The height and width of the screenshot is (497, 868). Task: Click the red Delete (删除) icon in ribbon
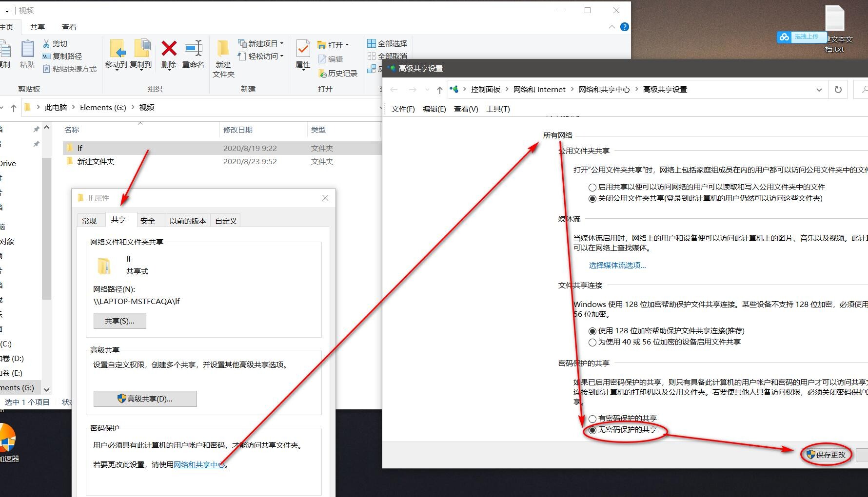tap(169, 49)
